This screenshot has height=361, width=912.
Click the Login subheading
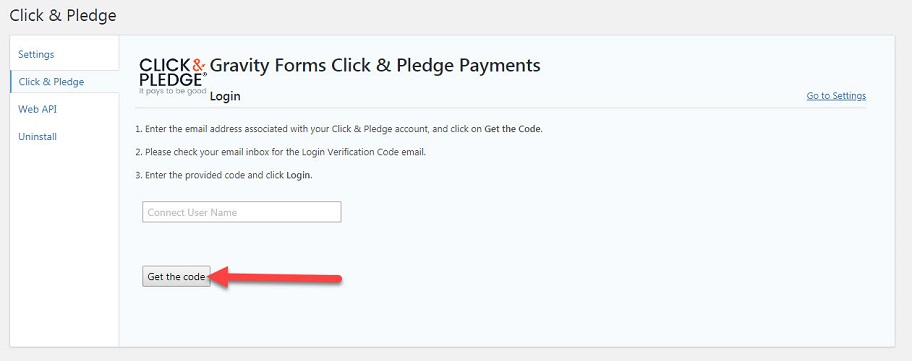tap(225, 96)
